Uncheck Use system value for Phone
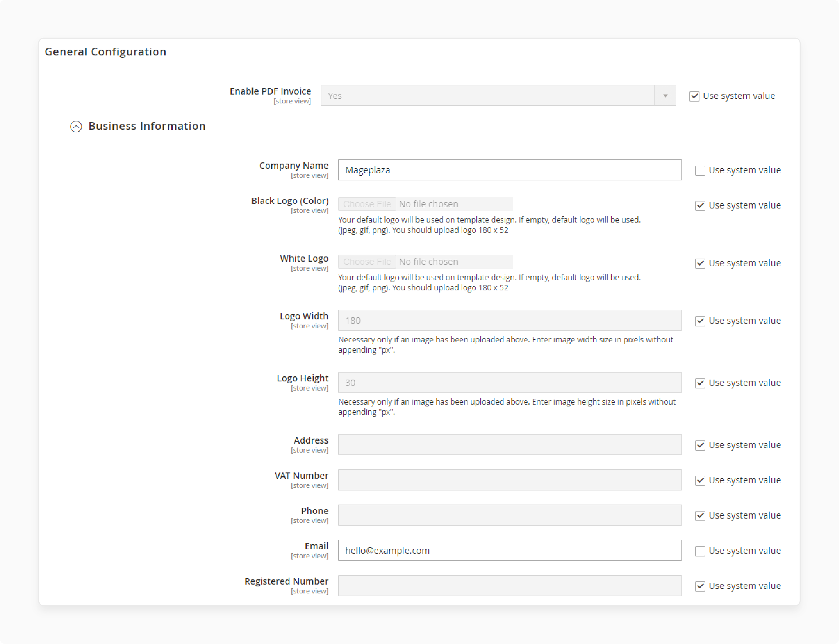839x644 pixels. (700, 516)
